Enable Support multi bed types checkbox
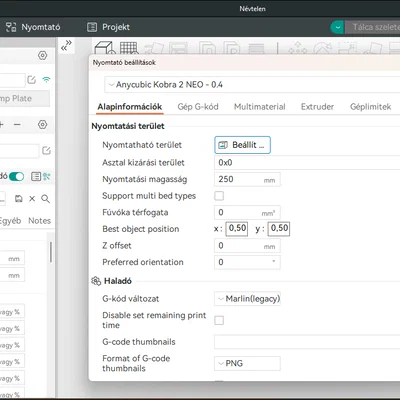The width and height of the screenshot is (400, 400). (219, 196)
